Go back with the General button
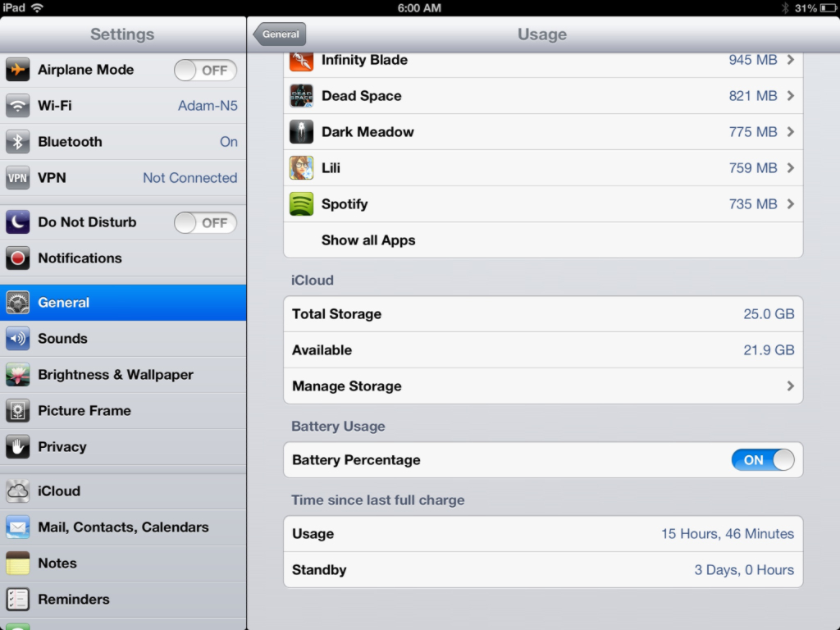 click(280, 34)
